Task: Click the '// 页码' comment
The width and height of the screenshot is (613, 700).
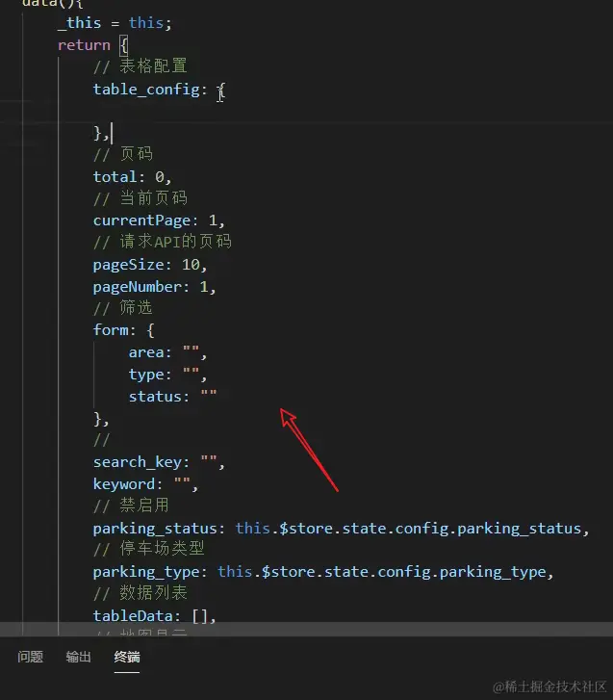Action: pyautogui.click(x=123, y=154)
